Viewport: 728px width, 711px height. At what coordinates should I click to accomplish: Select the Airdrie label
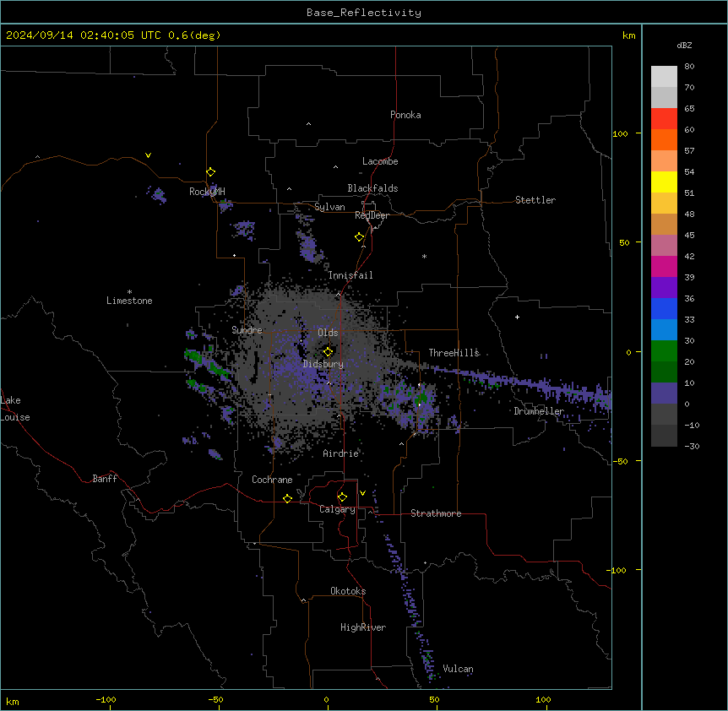tap(341, 453)
